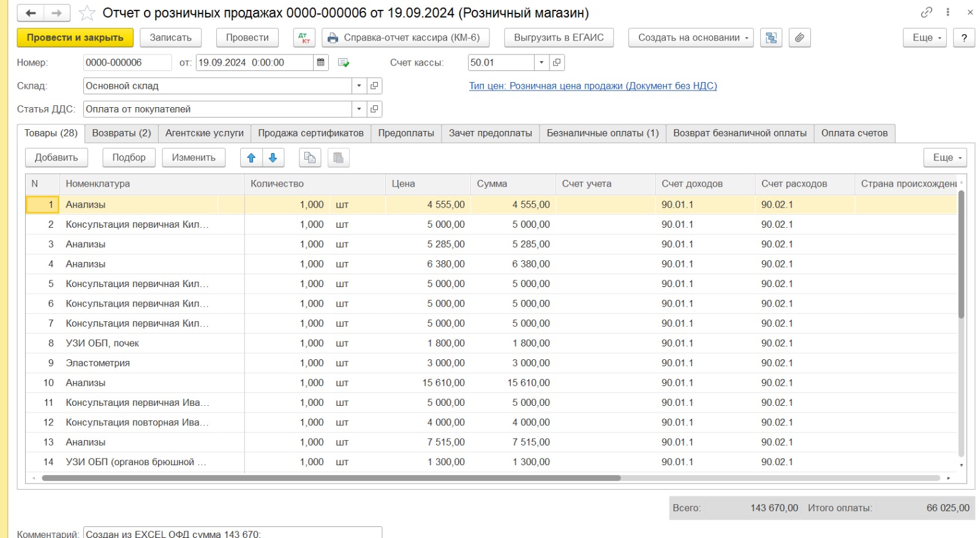The width and height of the screenshot is (980, 538).
Task: Click the Добавить row button
Action: [x=56, y=158]
